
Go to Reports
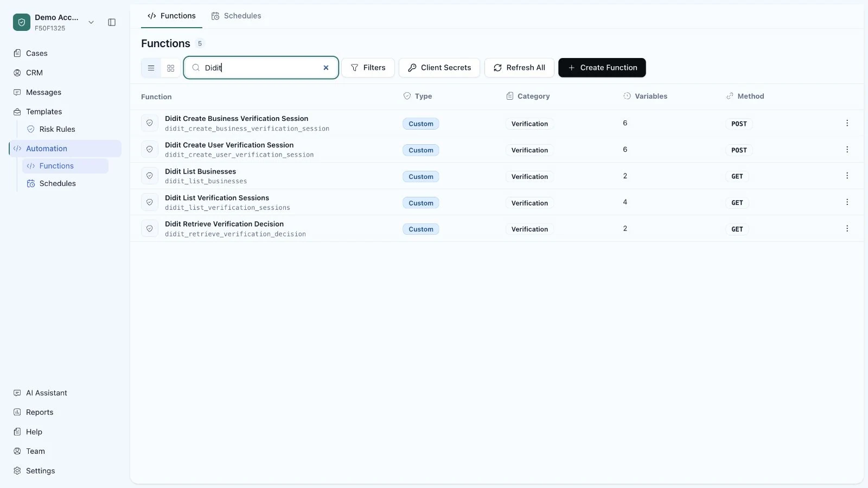[40, 412]
